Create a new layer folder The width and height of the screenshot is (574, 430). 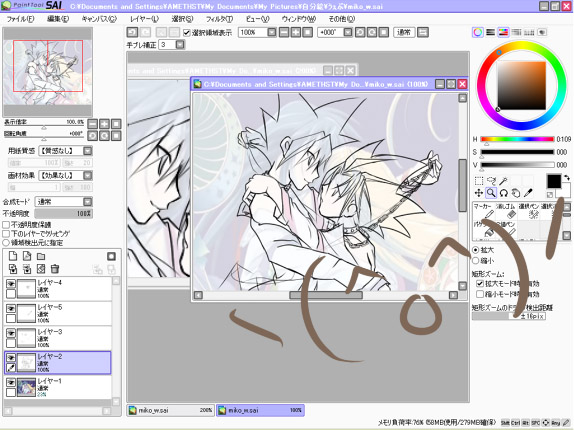pyautogui.click(x=41, y=256)
